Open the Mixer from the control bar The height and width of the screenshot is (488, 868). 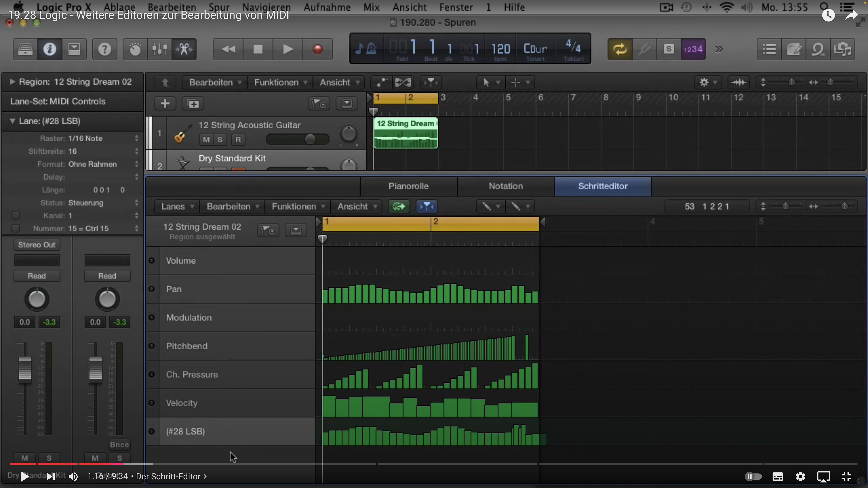click(x=159, y=49)
